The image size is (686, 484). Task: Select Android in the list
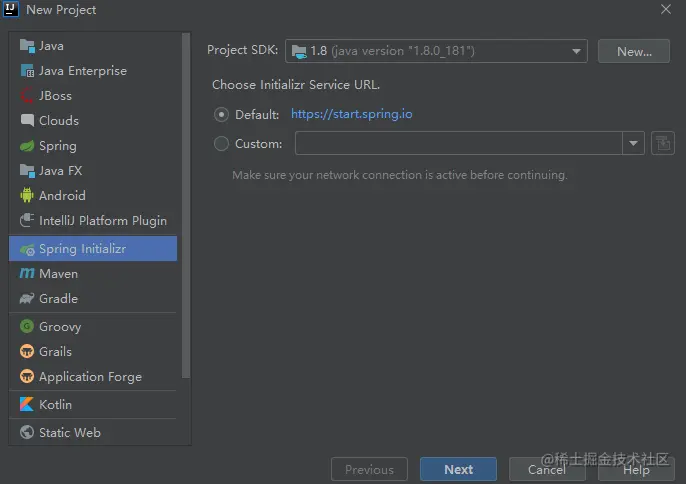(x=93, y=196)
